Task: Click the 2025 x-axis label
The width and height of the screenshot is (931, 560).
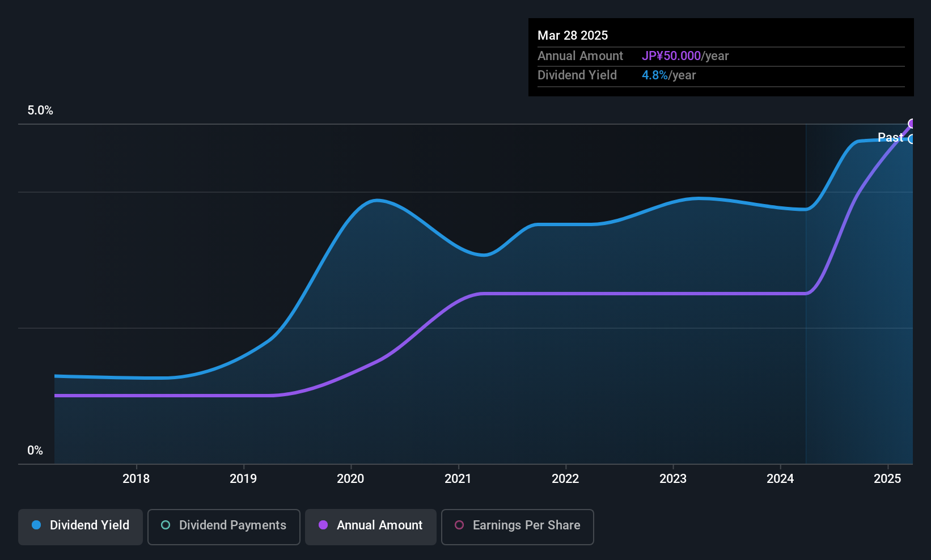Action: (x=887, y=479)
